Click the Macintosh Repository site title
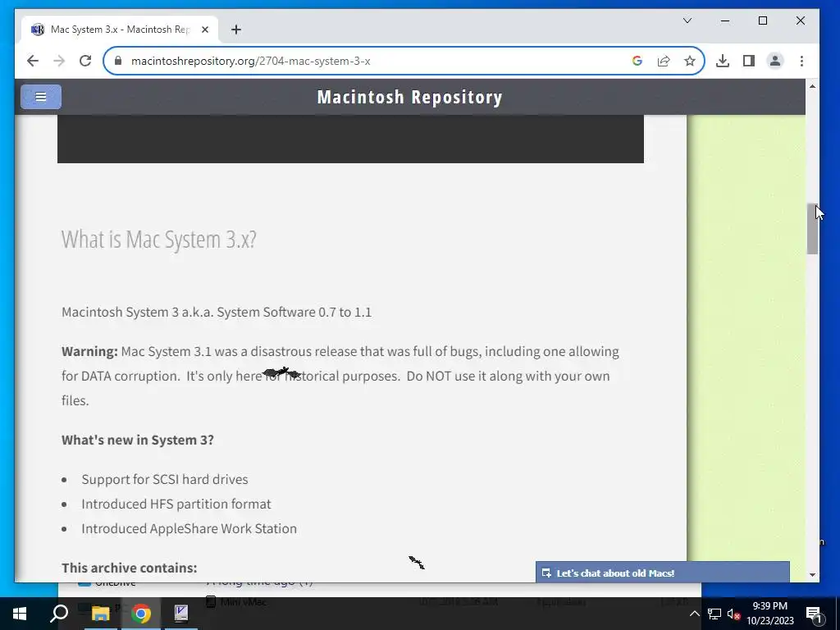 (x=410, y=97)
